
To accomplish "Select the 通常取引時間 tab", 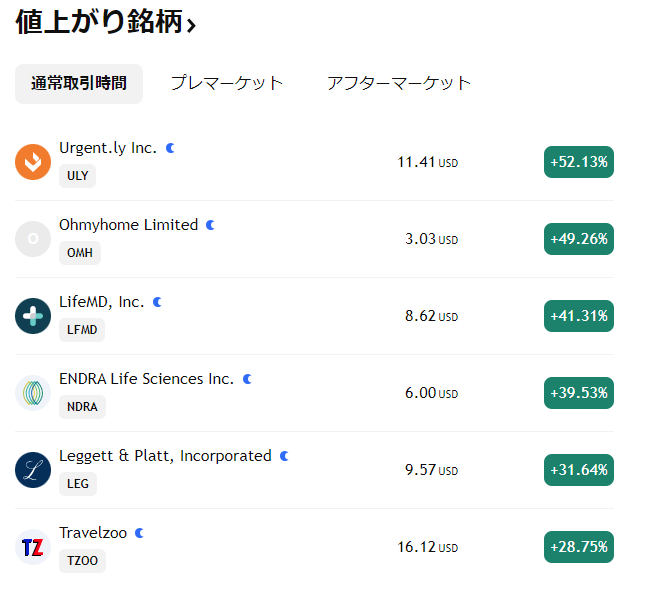I will [79, 84].
